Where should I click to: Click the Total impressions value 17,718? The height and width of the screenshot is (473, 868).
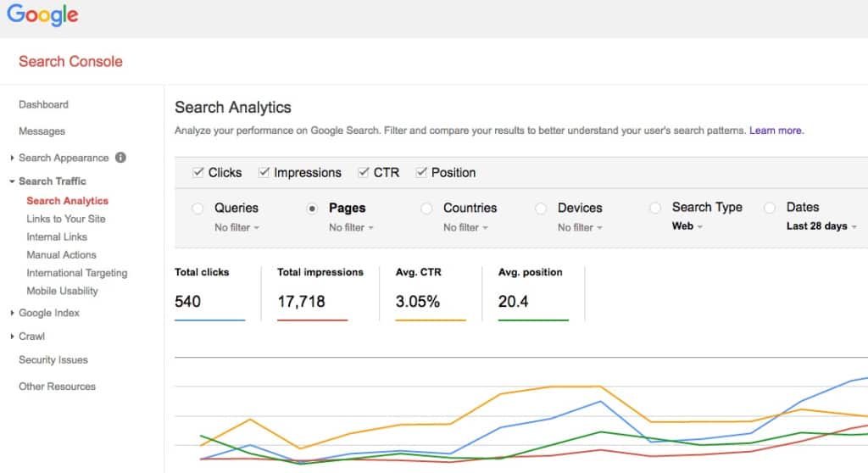[x=301, y=301]
